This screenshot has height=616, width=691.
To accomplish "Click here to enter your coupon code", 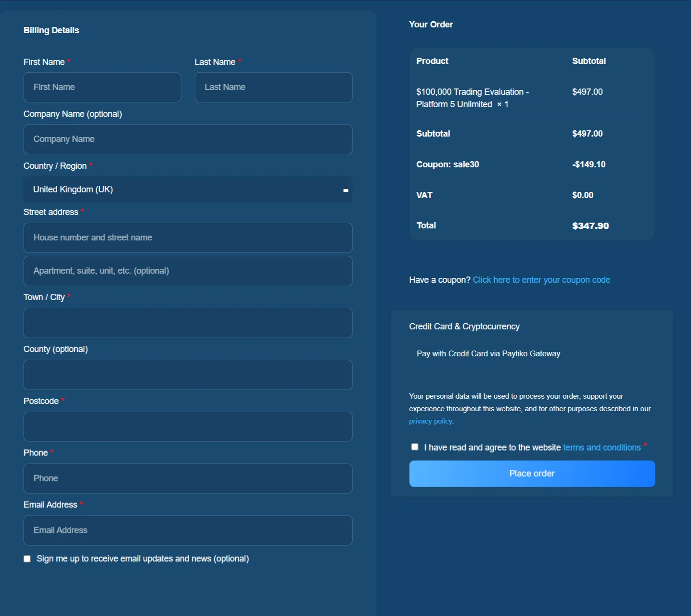I will coord(541,280).
